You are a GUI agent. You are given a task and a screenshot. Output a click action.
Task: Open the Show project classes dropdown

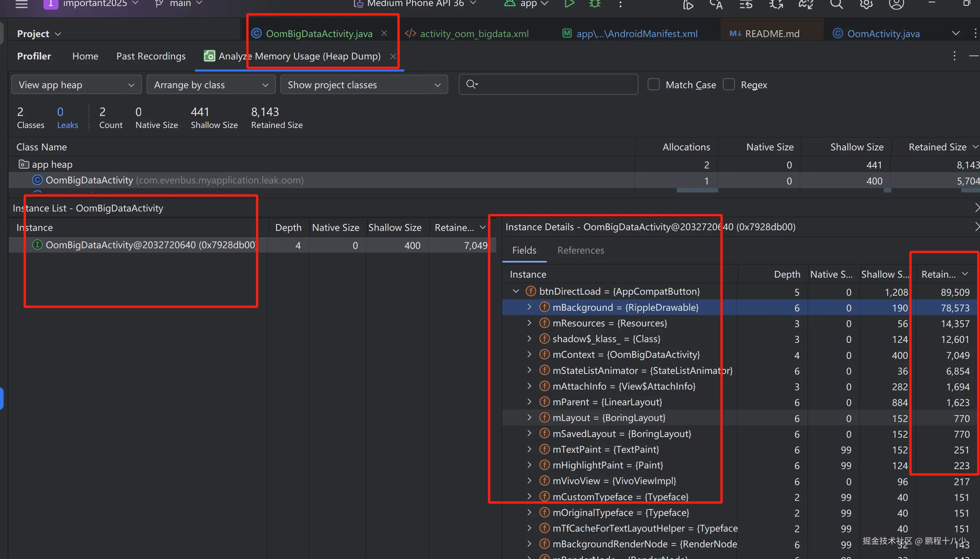coord(364,85)
